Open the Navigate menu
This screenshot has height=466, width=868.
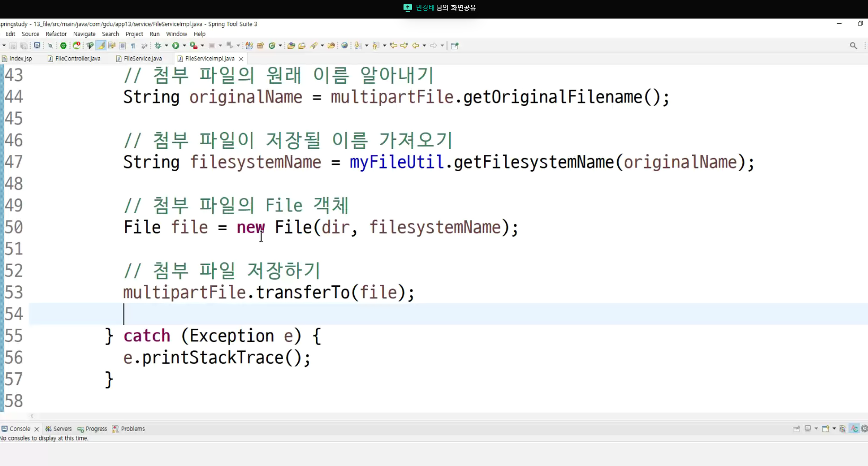pos(84,34)
